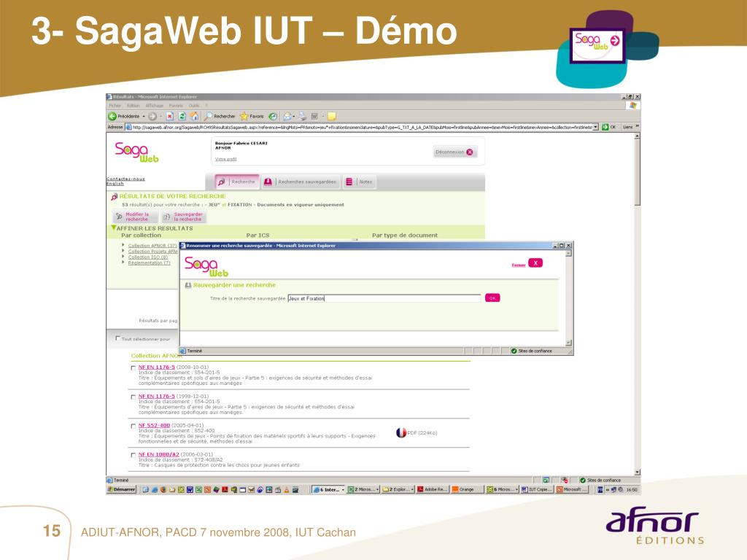
Task: Go to the browser home page icon
Action: (194, 116)
